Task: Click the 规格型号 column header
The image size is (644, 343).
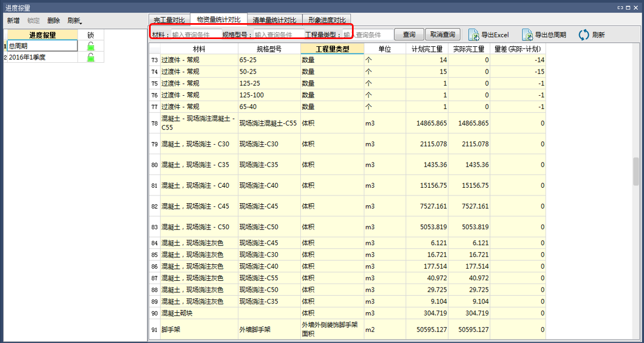Action: pos(269,49)
